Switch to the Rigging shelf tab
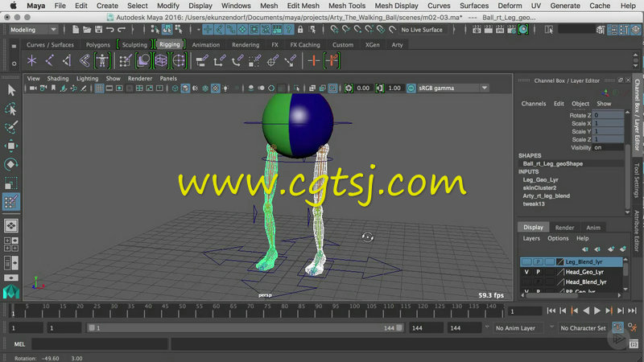 (x=170, y=44)
